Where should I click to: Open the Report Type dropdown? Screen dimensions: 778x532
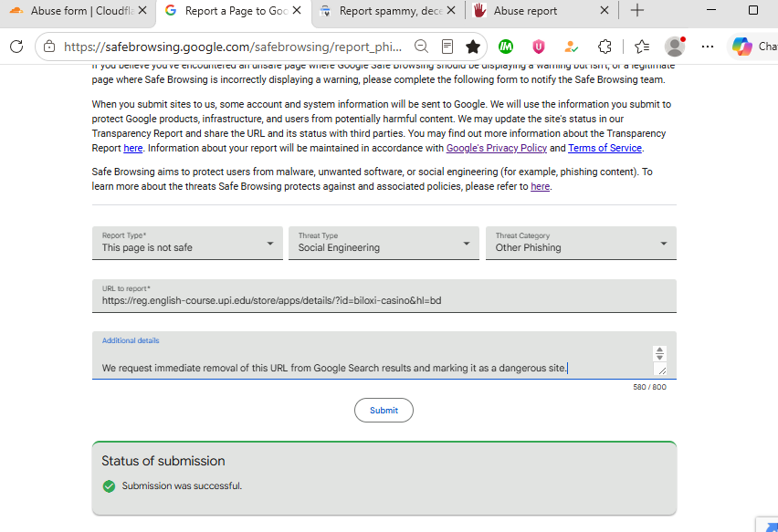point(187,243)
